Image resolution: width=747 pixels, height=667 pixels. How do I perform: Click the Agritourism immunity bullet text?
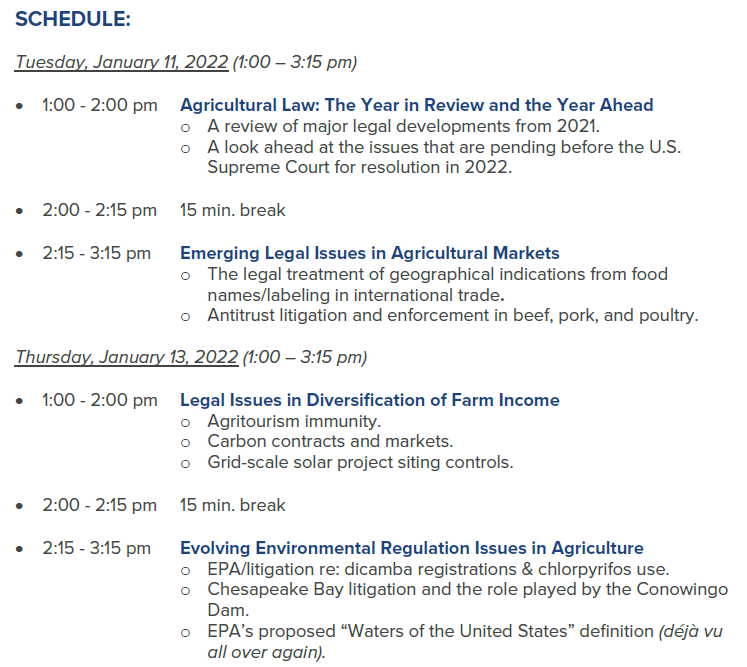click(294, 421)
